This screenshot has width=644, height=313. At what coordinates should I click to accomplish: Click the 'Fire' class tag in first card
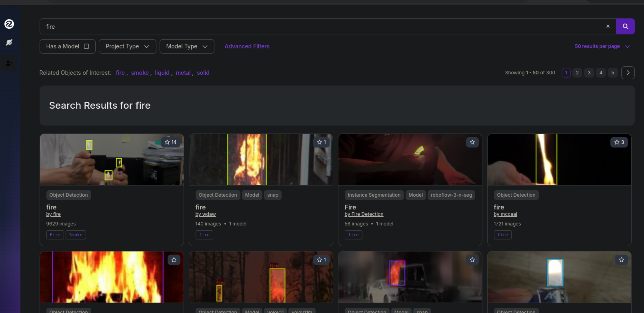pyautogui.click(x=55, y=235)
